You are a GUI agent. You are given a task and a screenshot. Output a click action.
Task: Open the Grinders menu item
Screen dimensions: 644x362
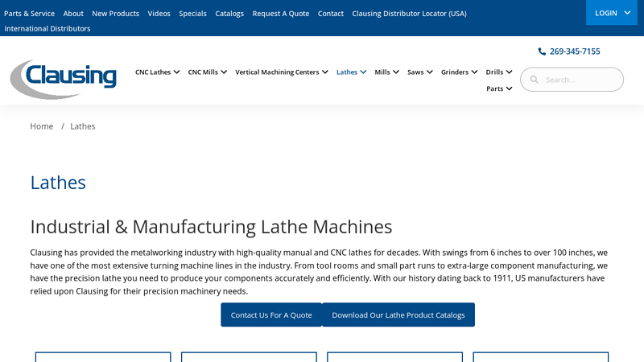(x=455, y=72)
